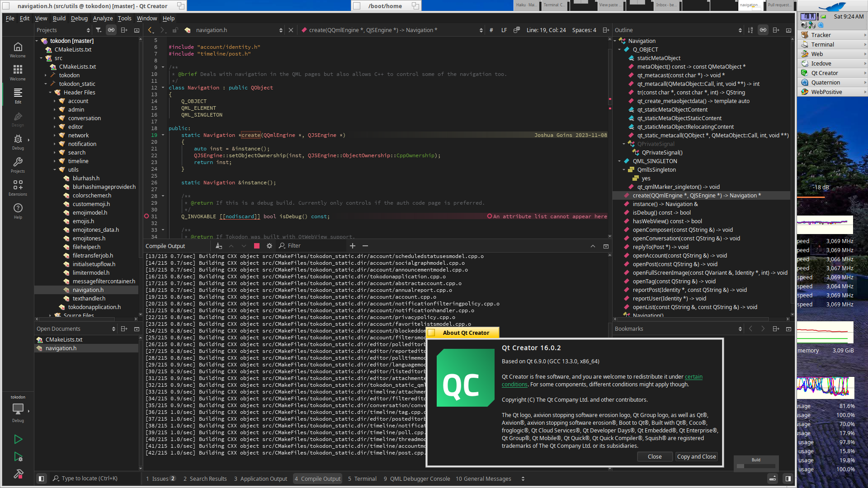Switch to Issues output tab
Viewport: 868px width, 488px height.
pyautogui.click(x=160, y=479)
